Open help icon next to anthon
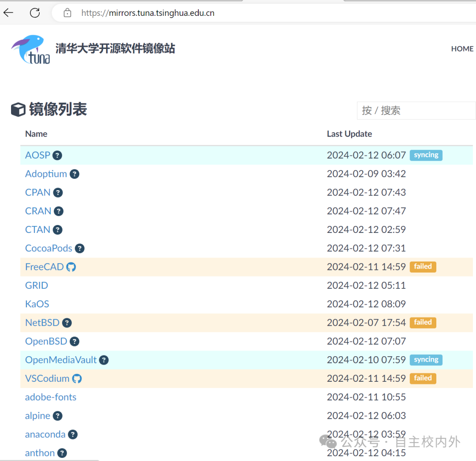Screen dimensions: 476x461 (62, 453)
